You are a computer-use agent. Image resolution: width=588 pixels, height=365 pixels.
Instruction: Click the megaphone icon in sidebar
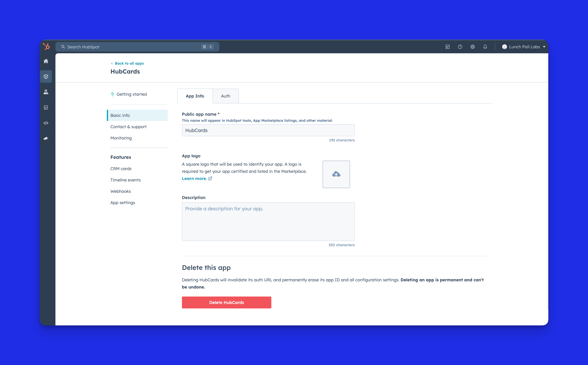46,138
